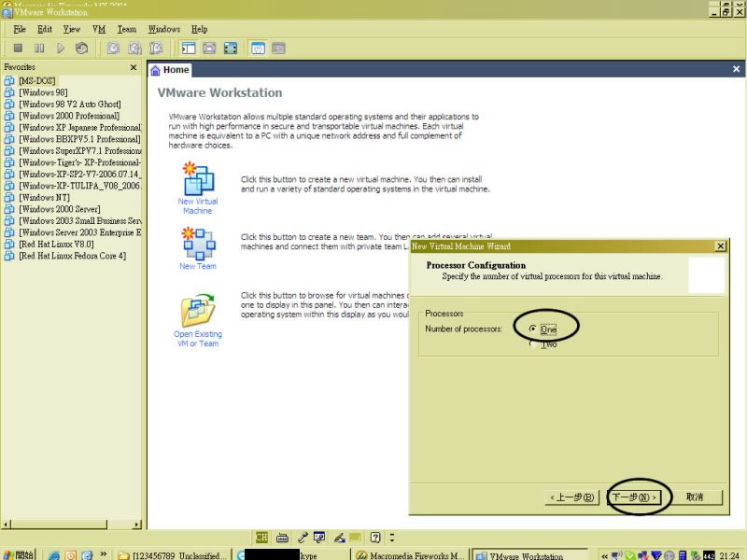The height and width of the screenshot is (560, 747).
Task: Select the Home tab
Action: click(170, 70)
